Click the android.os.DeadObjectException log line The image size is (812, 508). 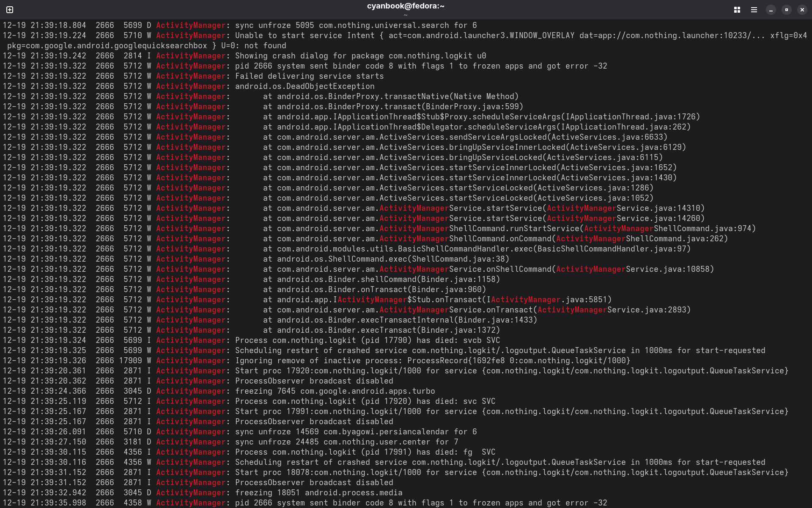click(x=304, y=86)
